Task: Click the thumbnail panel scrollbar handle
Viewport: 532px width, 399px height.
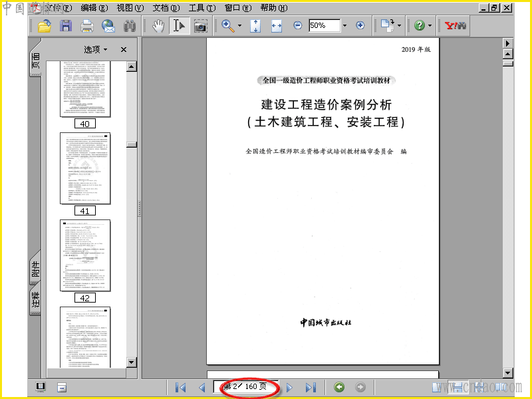Action: pos(132,144)
